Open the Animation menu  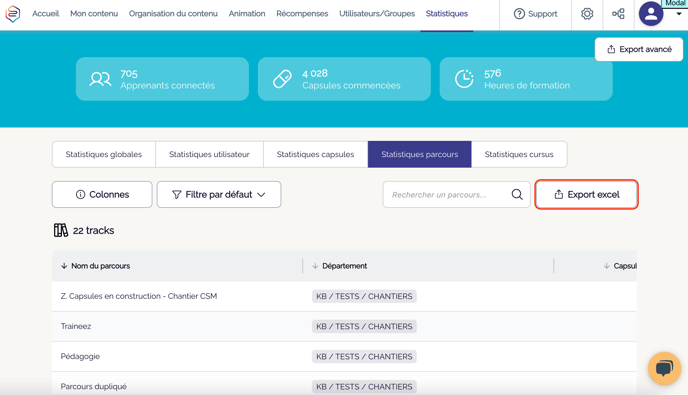247,14
